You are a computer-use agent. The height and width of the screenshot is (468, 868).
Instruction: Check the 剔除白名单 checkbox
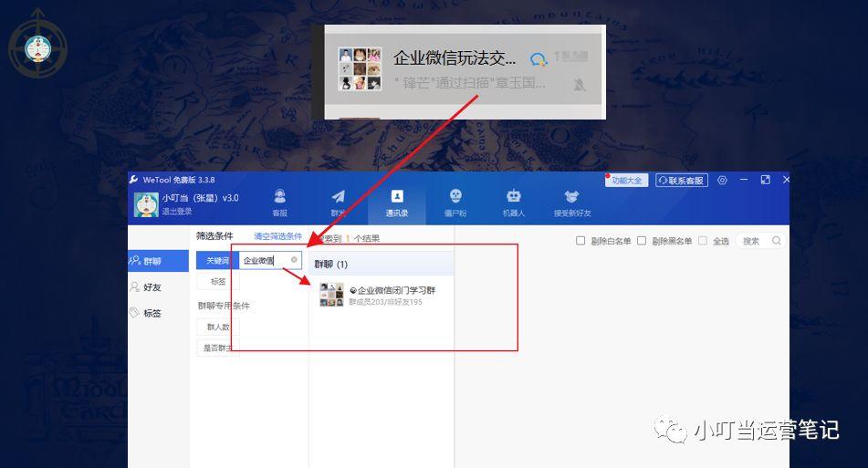pos(580,241)
